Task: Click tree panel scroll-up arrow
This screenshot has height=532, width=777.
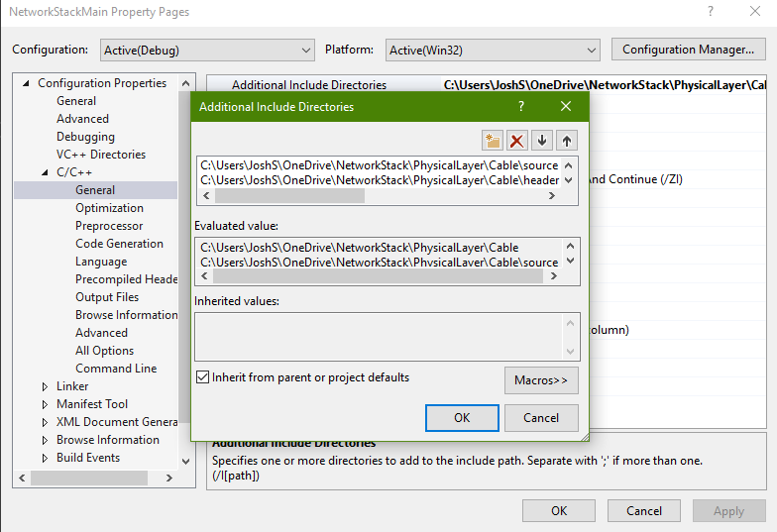Action: pyautogui.click(x=186, y=83)
